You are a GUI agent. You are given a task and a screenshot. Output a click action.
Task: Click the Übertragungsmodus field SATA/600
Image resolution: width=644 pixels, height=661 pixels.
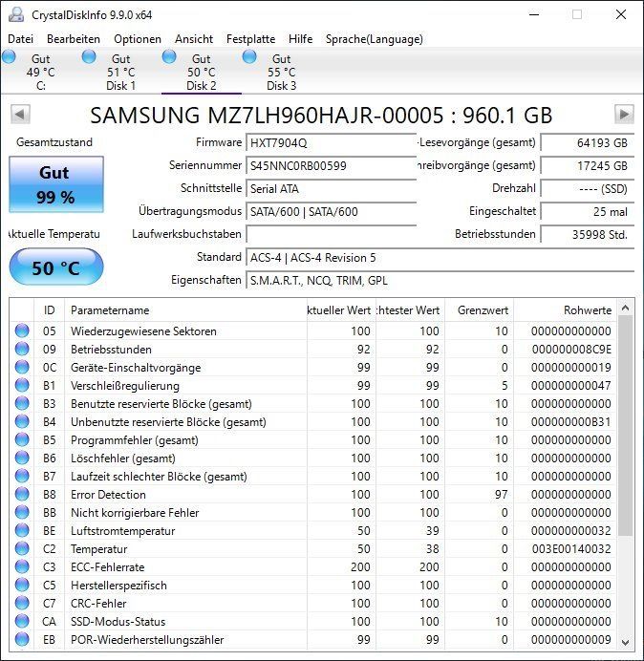(331, 211)
